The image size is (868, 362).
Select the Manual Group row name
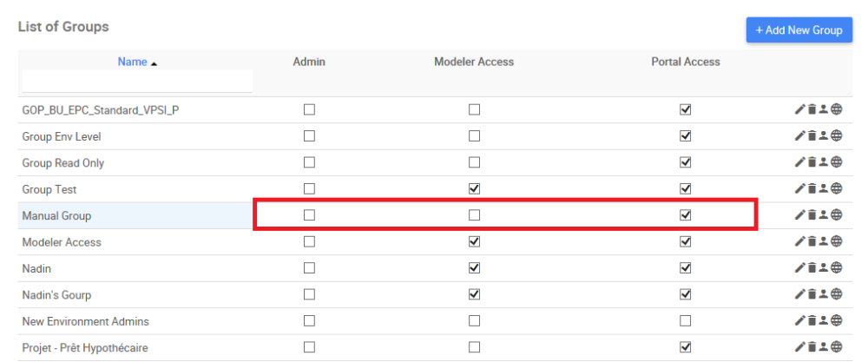pos(56,215)
